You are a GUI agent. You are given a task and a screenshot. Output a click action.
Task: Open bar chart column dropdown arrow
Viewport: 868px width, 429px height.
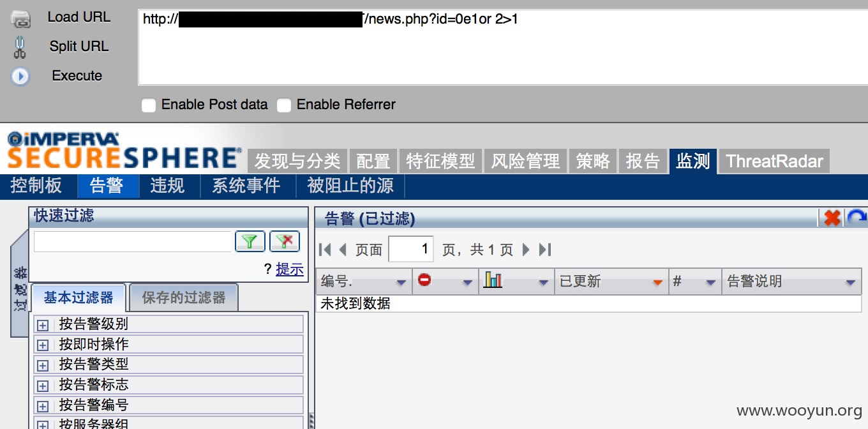[x=543, y=283]
